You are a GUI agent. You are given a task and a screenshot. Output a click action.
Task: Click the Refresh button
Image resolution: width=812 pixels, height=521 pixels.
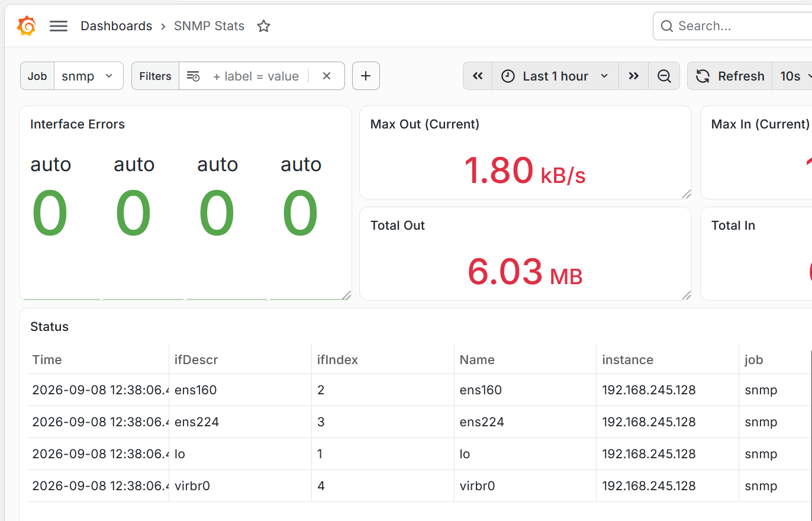[730, 76]
